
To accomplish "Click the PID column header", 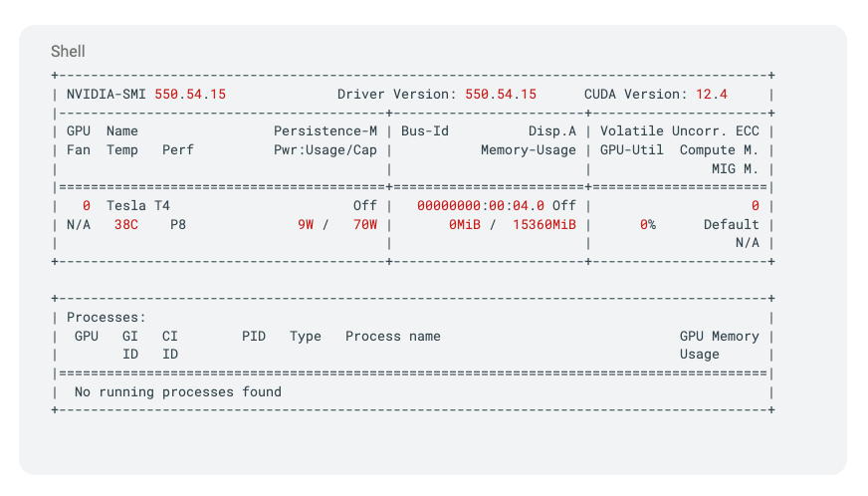I will [x=253, y=337].
